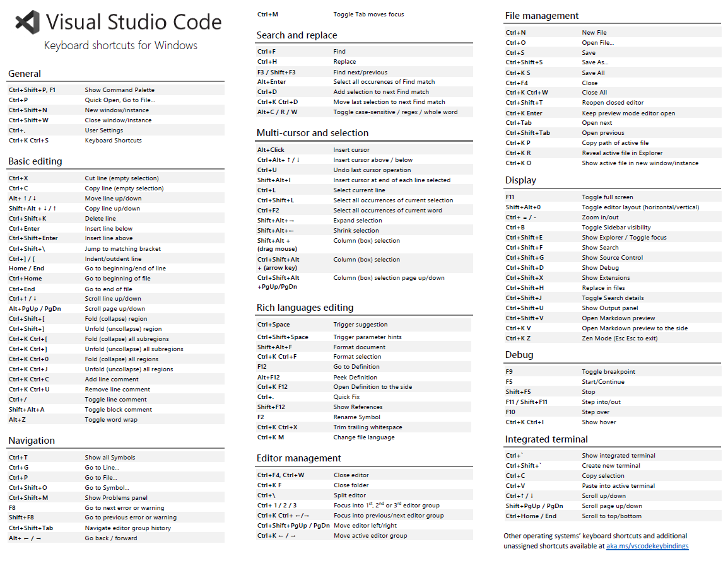Click 'Find next/previous' row text

coord(360,72)
